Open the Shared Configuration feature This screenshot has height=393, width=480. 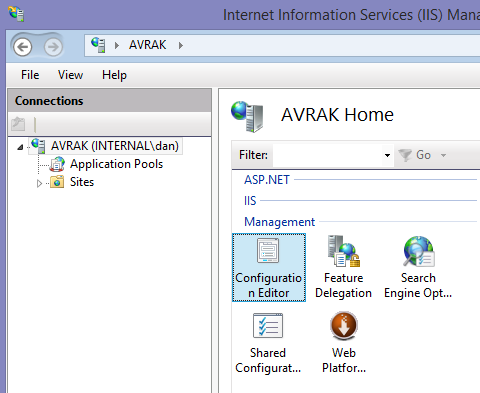(x=268, y=343)
